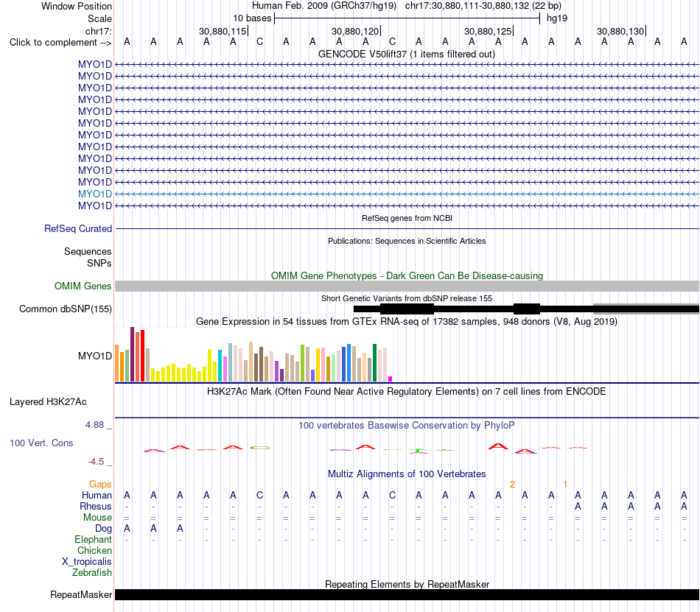Viewport: 700px width, 612px height.
Task: Click the OMIM Genes track label
Action: coord(83,286)
